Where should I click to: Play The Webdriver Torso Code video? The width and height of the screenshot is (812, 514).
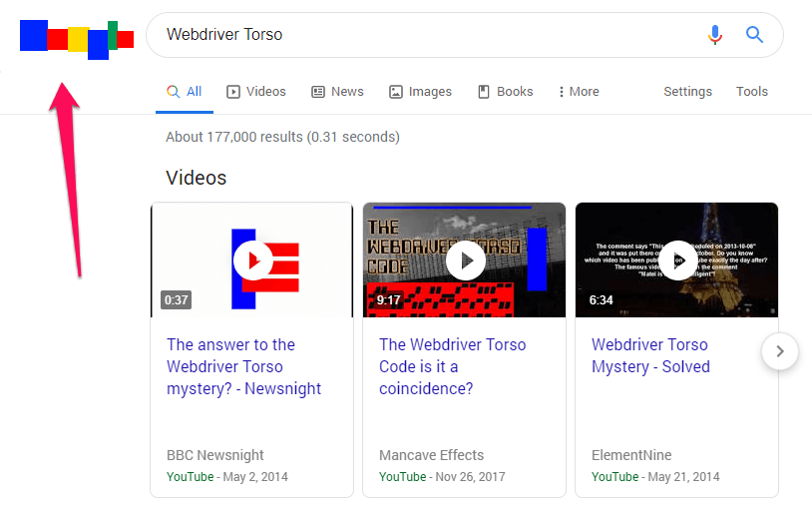pos(465,260)
